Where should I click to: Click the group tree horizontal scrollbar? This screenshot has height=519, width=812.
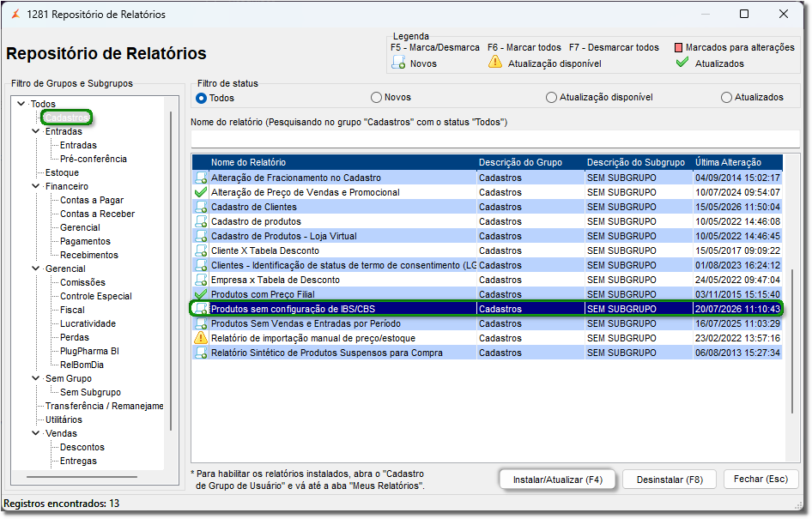(82, 477)
